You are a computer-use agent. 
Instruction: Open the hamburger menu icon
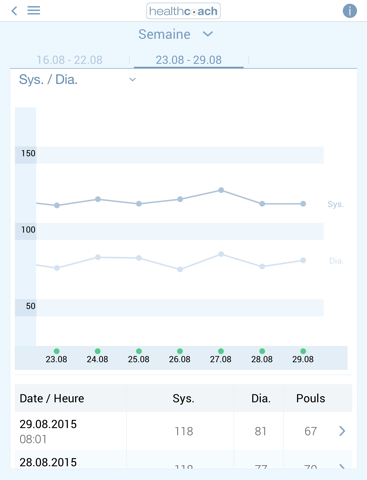(x=34, y=11)
